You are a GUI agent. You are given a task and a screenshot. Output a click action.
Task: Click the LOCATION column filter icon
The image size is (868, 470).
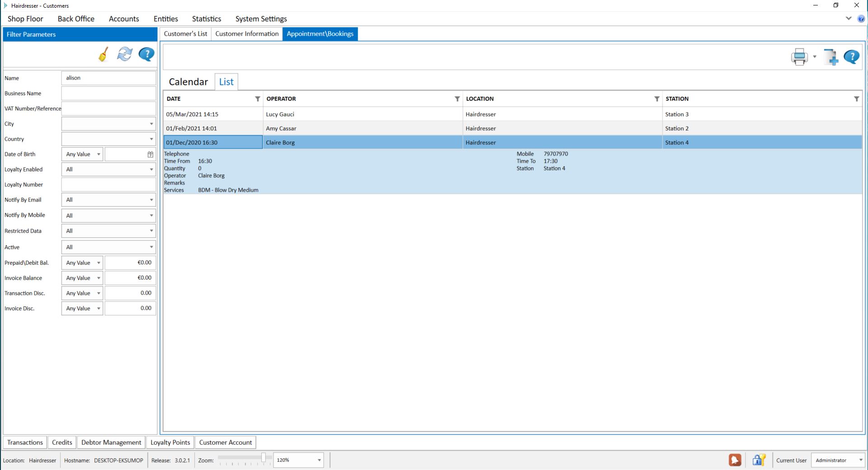click(x=657, y=99)
